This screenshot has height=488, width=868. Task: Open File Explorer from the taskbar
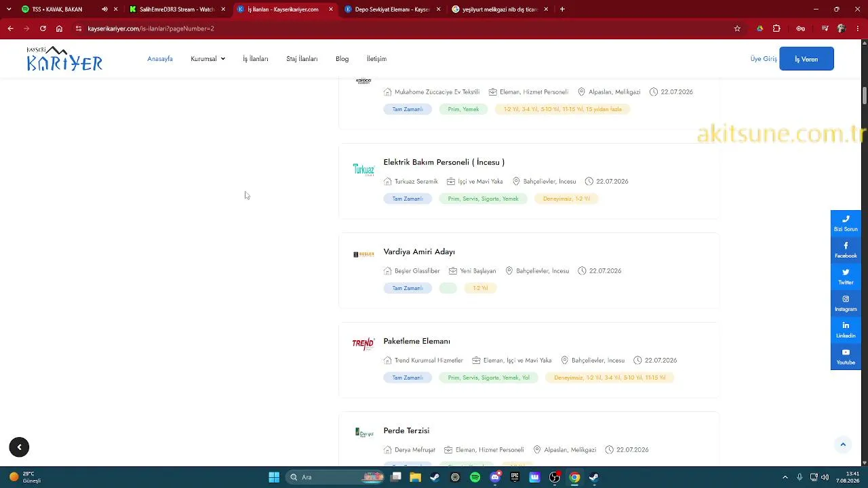[x=415, y=477]
